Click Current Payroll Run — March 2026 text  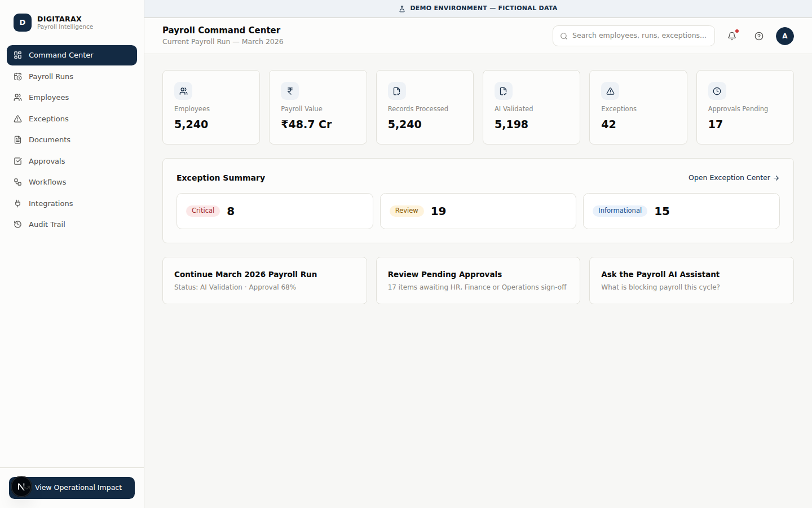click(x=223, y=42)
